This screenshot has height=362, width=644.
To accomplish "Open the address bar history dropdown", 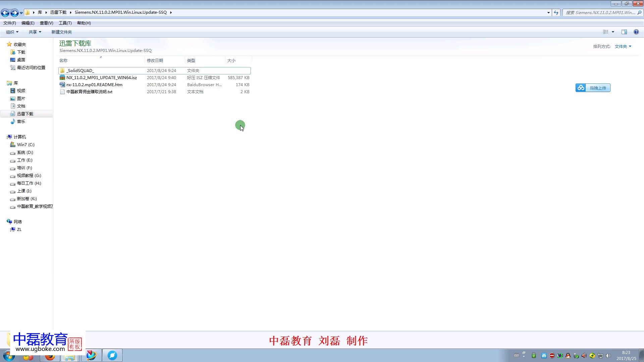I will point(548,12).
